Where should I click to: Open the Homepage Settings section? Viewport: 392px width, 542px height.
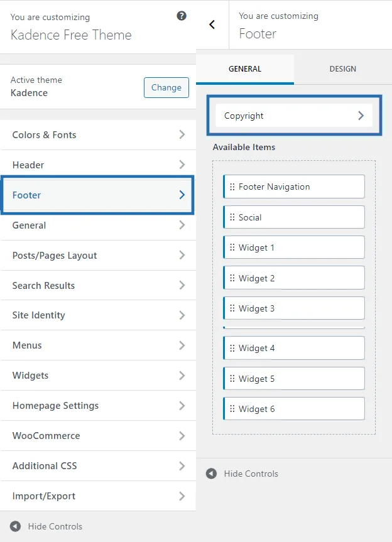pyautogui.click(x=97, y=406)
